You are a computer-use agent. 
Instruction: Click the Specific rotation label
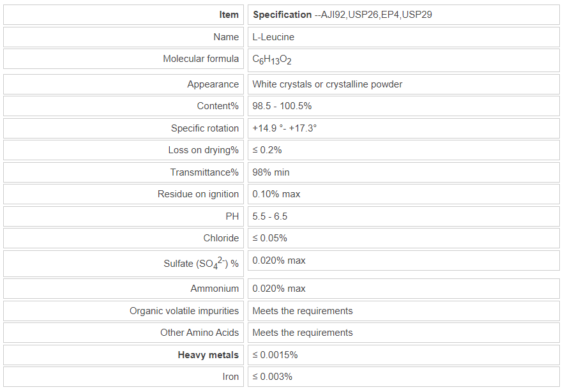pos(204,128)
